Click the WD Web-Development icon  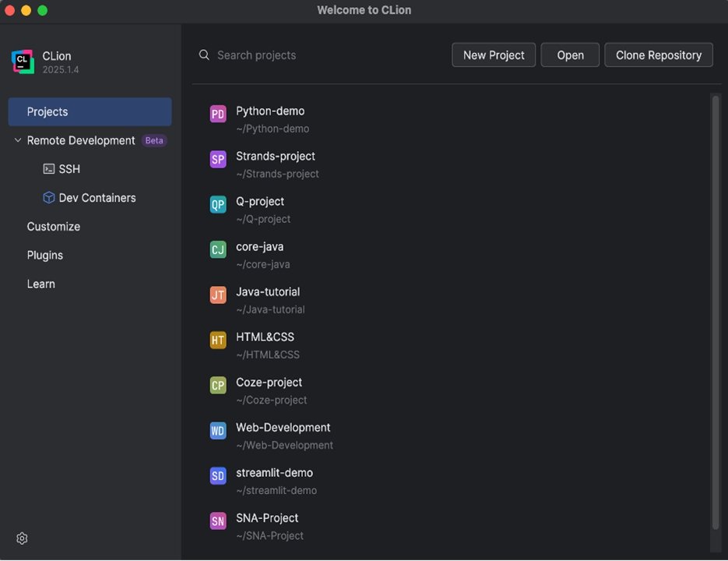click(x=218, y=430)
